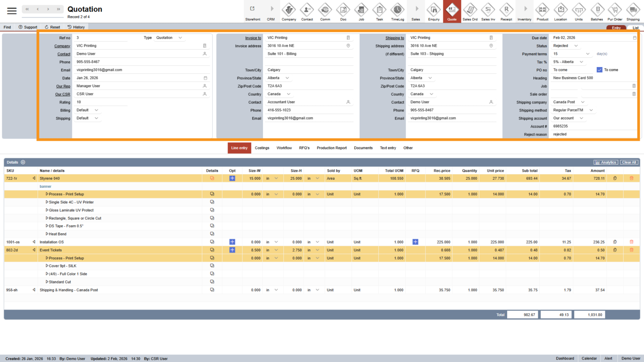Viewport: 644px width, 362px height.
Task: Open the hamburger main menu
Action: 12,11
